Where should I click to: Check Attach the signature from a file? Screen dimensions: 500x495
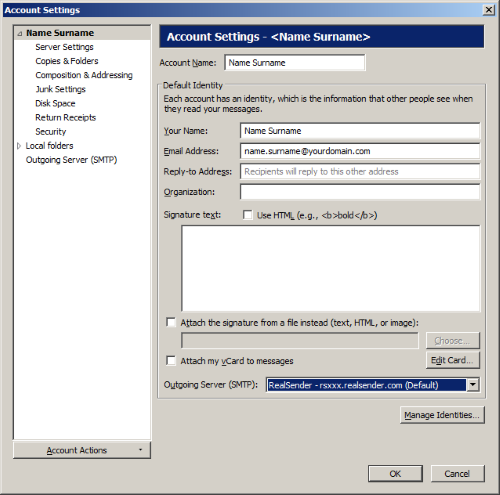[x=171, y=322]
